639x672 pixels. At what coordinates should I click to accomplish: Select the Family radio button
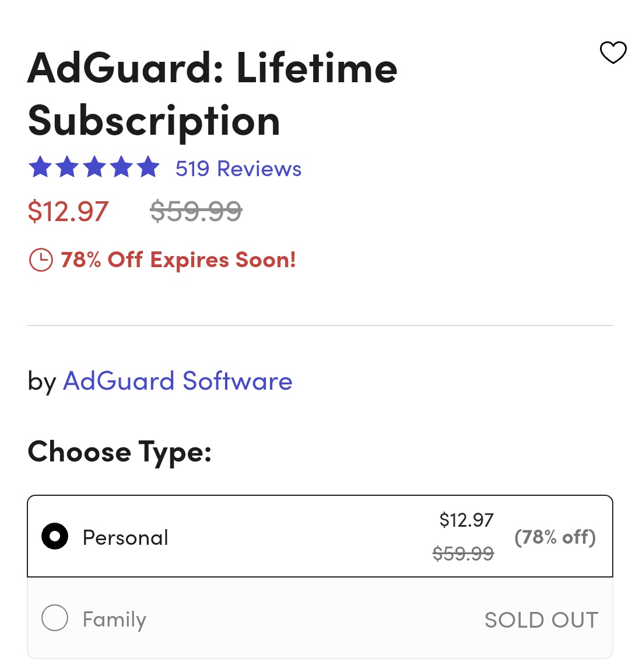(x=55, y=618)
